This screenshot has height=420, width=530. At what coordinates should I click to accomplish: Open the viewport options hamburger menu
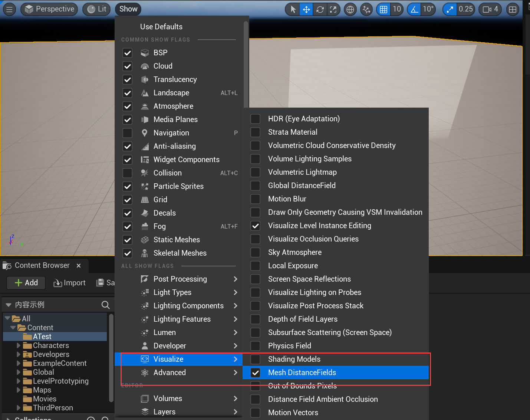point(9,9)
